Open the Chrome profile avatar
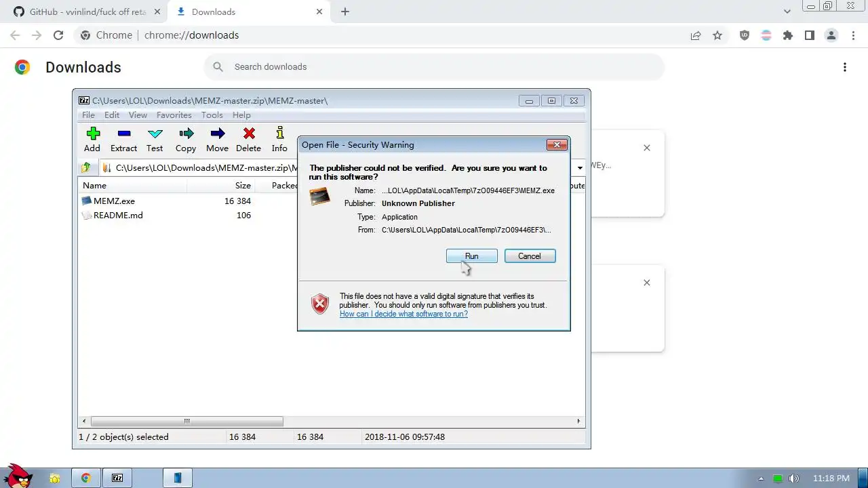The image size is (868, 488). pos(831,35)
